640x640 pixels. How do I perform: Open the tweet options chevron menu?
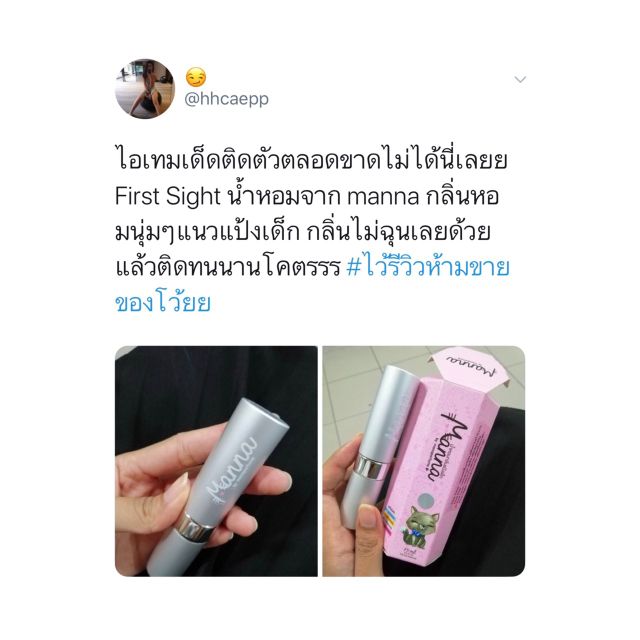(520, 79)
